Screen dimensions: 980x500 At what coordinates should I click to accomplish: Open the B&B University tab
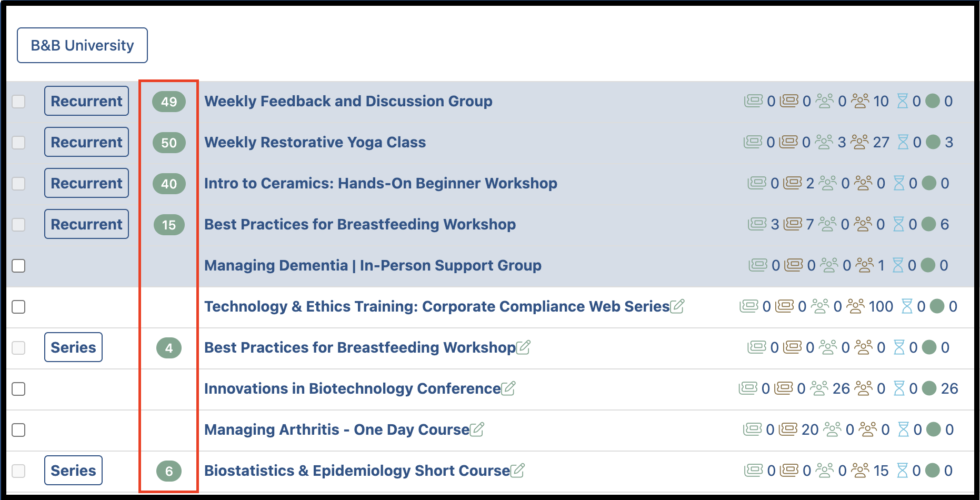click(x=82, y=45)
